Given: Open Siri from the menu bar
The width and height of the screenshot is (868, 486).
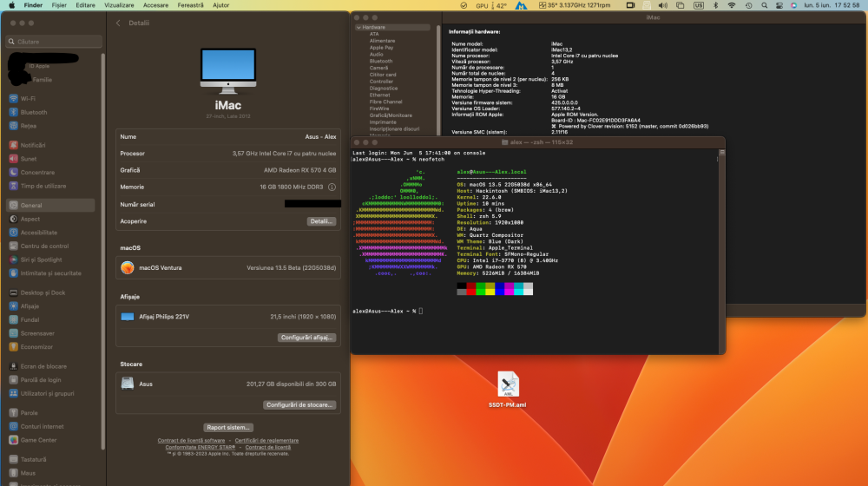Looking at the screenshot, I should (x=794, y=5).
